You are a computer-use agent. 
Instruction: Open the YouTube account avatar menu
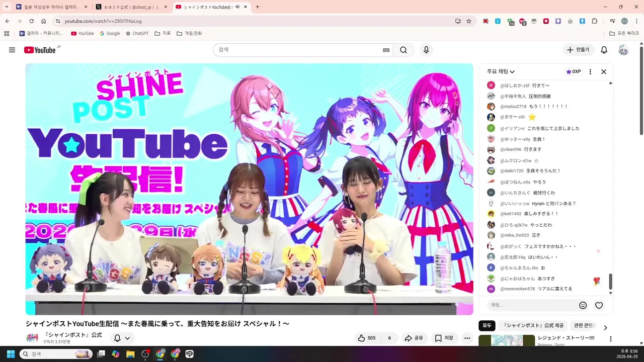[623, 50]
